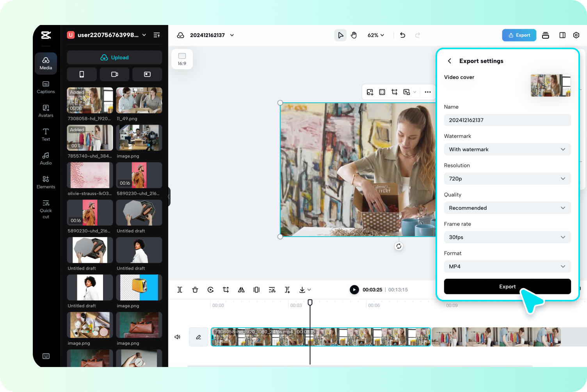Split the clip at the playhead
This screenshot has width=587, height=392.
click(x=180, y=290)
